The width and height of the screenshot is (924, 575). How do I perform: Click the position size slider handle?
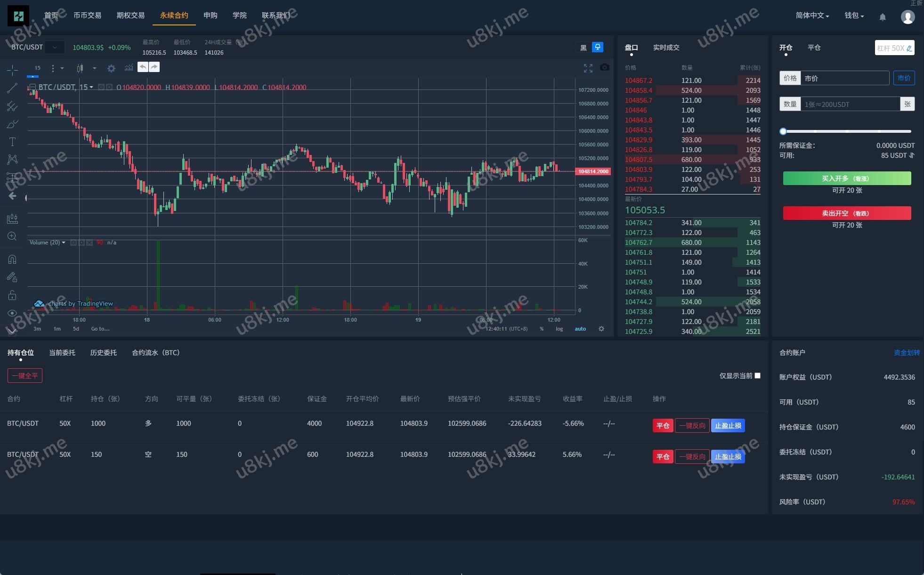783,131
